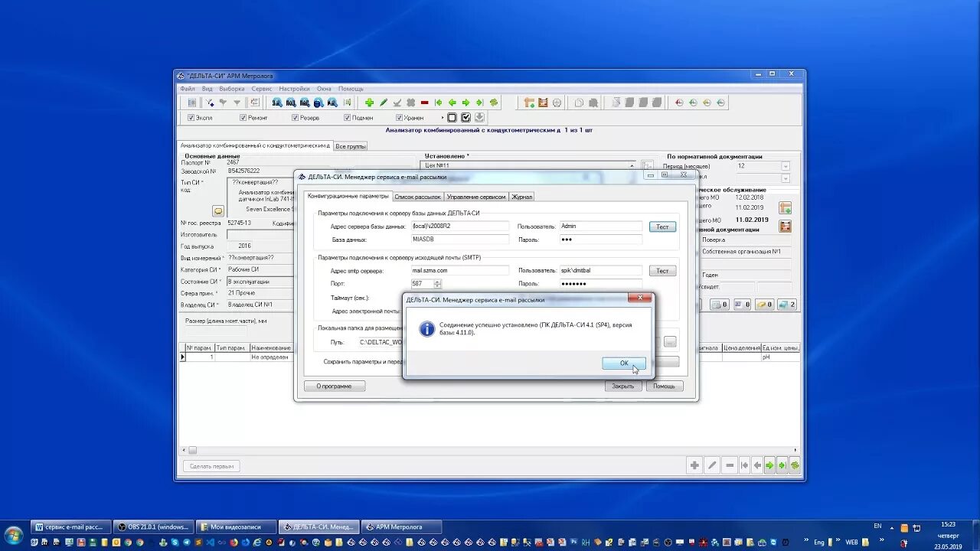The width and height of the screenshot is (980, 551).
Task: Open the Сервис menu
Action: click(262, 89)
